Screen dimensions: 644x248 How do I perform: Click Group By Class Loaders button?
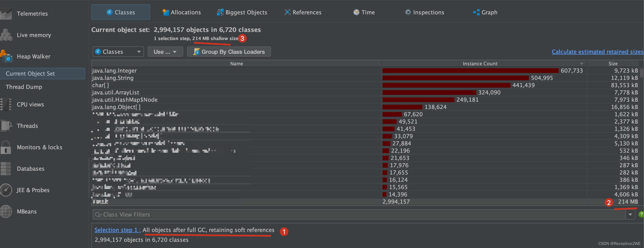tap(229, 52)
